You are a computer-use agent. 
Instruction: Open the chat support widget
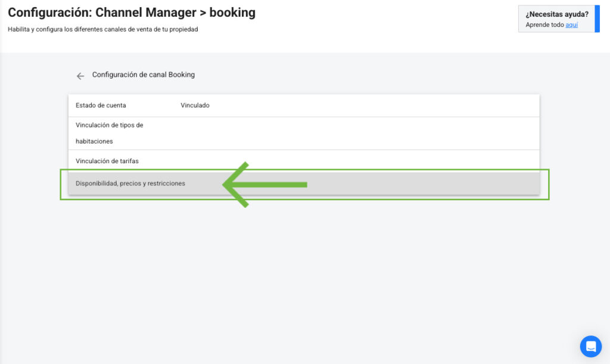(590, 346)
